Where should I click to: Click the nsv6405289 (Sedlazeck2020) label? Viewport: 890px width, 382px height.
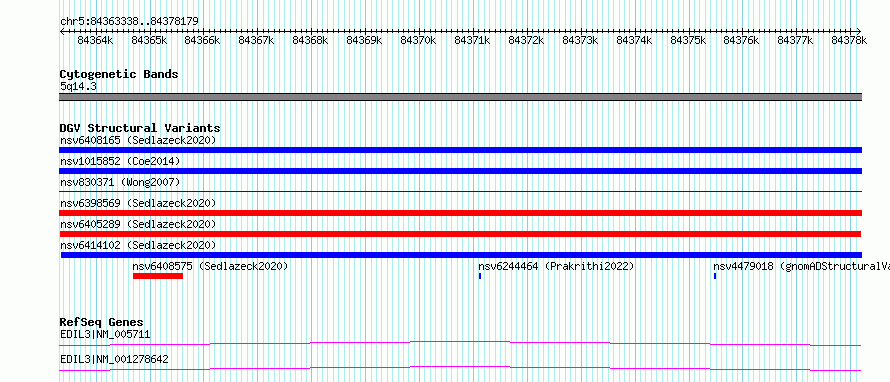(138, 224)
